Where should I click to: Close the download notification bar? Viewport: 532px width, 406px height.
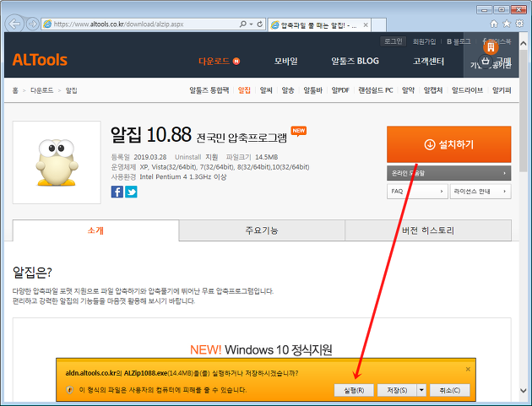[x=468, y=369]
